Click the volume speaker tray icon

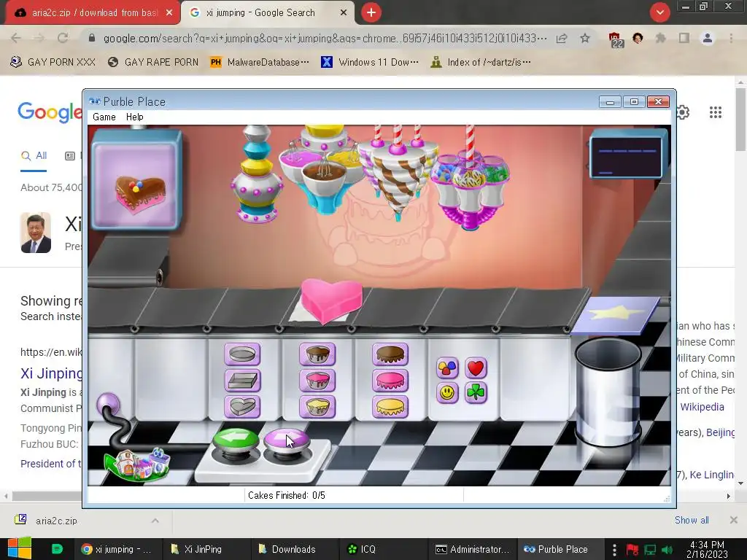tap(667, 550)
